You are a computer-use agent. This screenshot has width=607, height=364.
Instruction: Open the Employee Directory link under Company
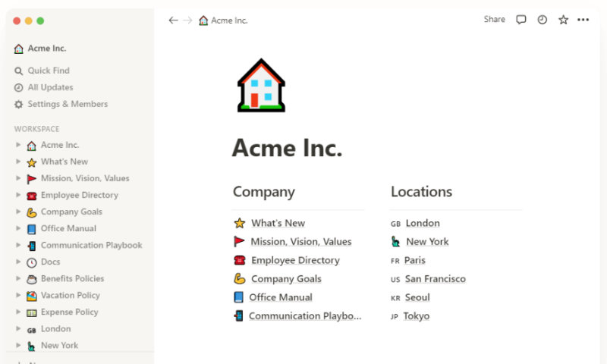[x=295, y=260]
